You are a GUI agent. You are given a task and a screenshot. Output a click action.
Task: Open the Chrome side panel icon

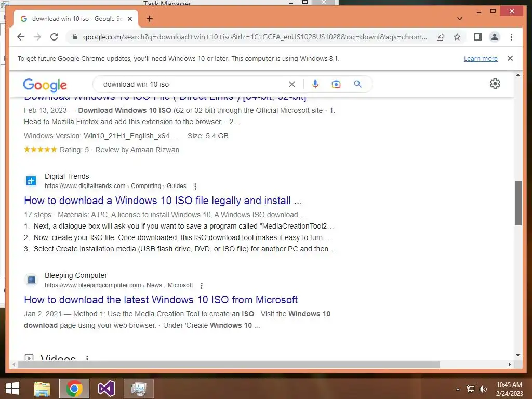478,37
